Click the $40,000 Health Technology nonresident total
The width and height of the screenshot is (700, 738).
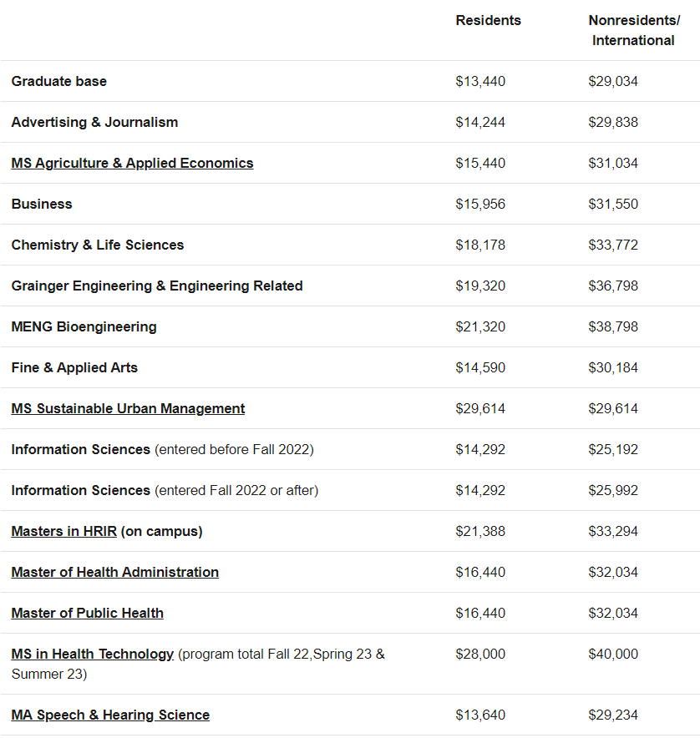coord(613,655)
